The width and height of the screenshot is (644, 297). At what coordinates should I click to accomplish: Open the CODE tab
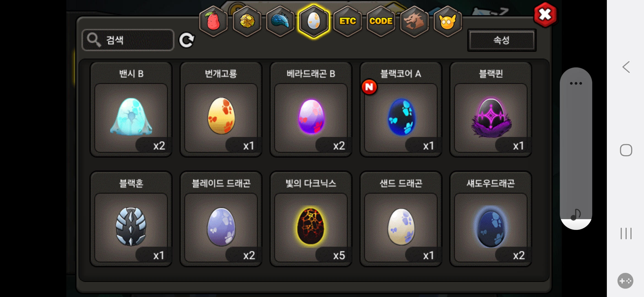tap(381, 21)
